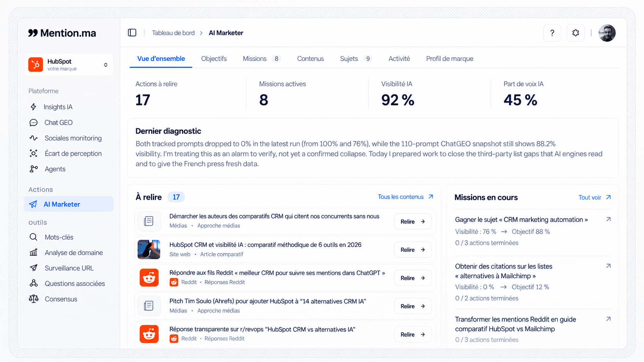Viewport: 644px width, 362px height.
Task: Open the HubSpot brand switcher dropdown
Action: click(x=69, y=65)
